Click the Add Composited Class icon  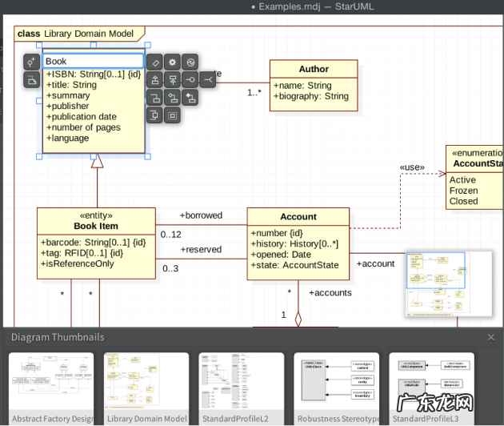[190, 98]
